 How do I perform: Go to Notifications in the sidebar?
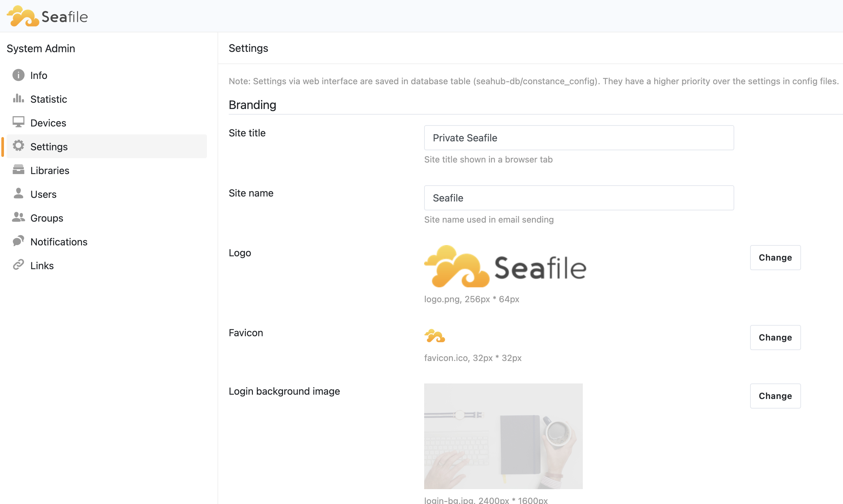pyautogui.click(x=107, y=241)
